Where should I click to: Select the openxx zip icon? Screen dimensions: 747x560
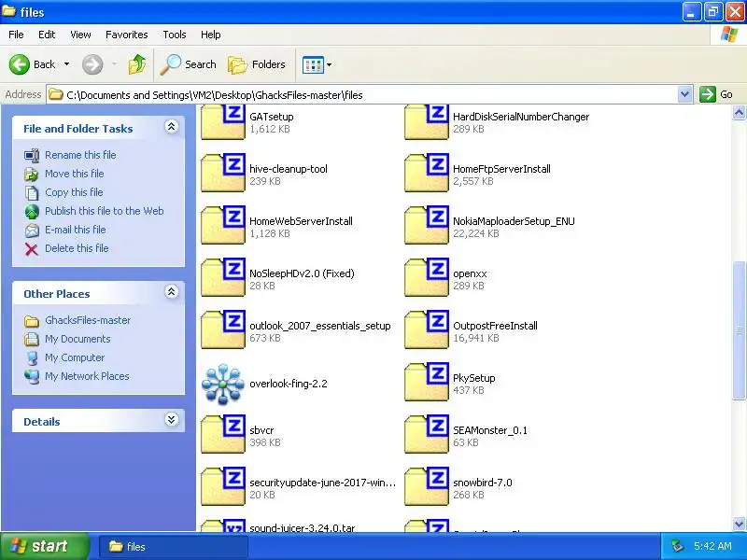coord(427,277)
